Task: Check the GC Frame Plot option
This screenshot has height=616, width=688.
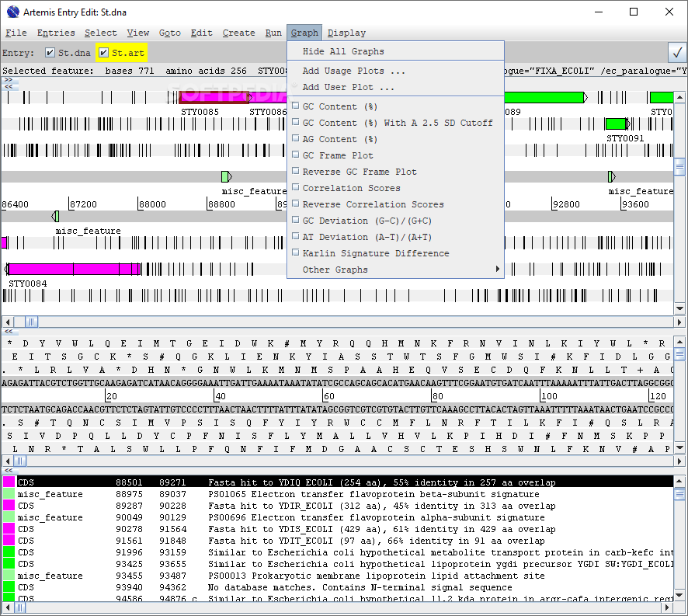Action: click(296, 155)
